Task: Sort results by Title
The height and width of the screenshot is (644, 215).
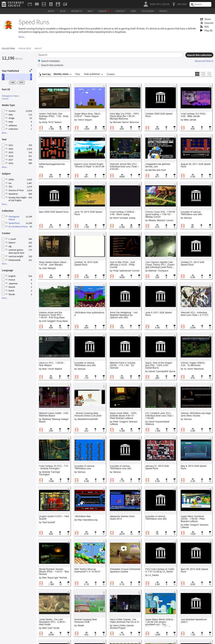Action: [77, 74]
